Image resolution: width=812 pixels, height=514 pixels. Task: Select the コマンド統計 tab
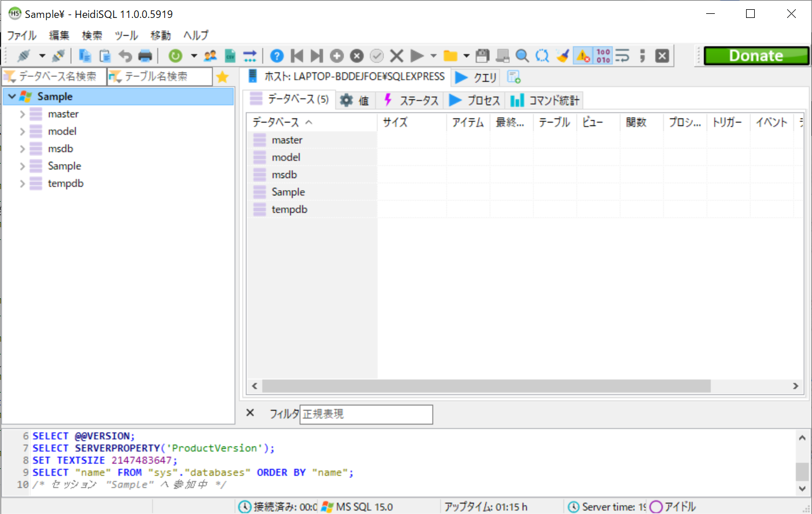pos(544,100)
